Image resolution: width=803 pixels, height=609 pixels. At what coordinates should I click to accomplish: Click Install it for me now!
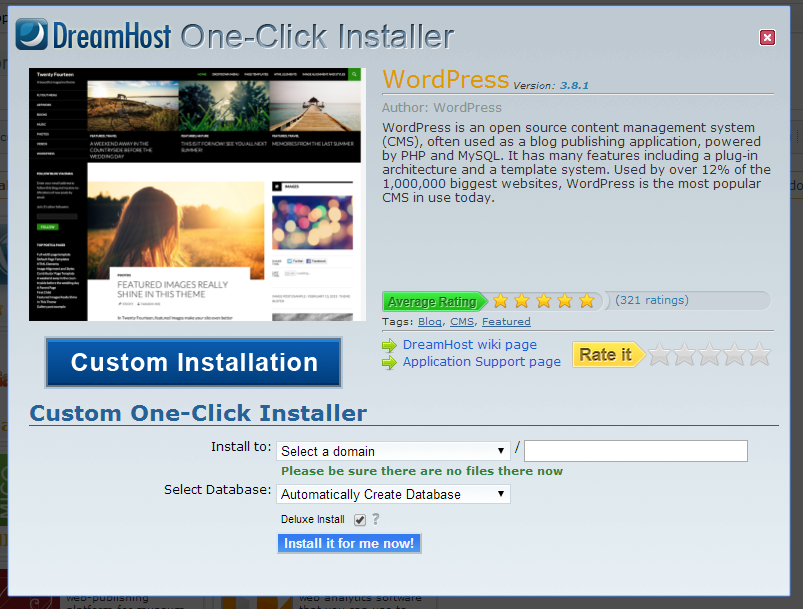pyautogui.click(x=349, y=543)
